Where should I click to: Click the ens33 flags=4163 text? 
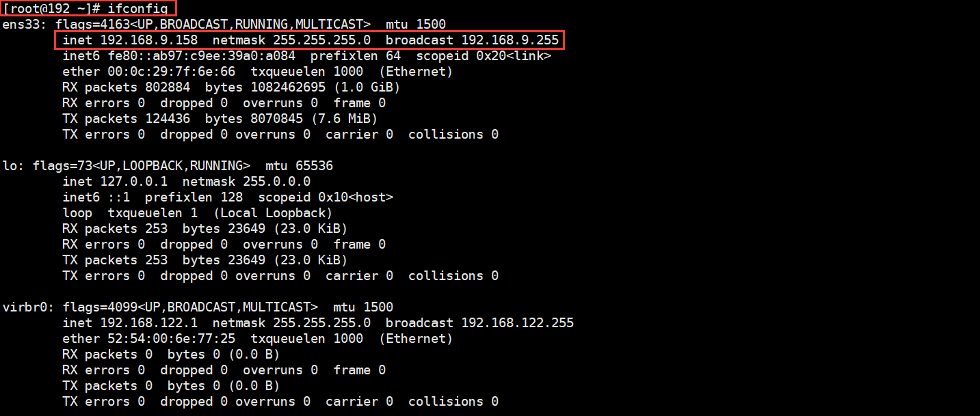pyautogui.click(x=213, y=25)
